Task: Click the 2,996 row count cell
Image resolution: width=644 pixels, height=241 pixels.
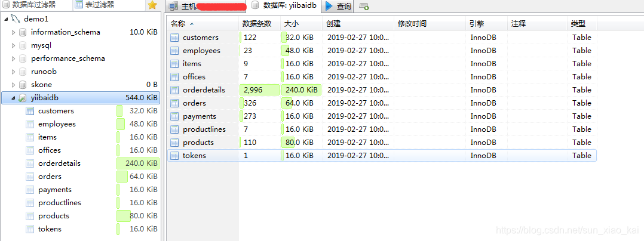Action: (259, 89)
